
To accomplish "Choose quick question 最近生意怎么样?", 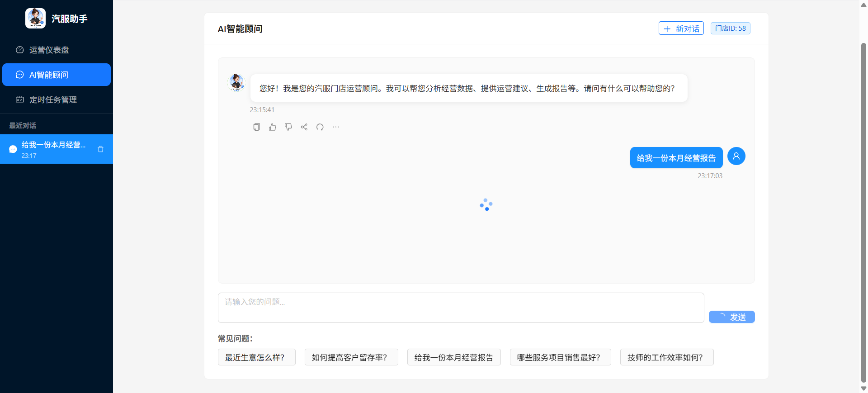I will click(x=256, y=357).
